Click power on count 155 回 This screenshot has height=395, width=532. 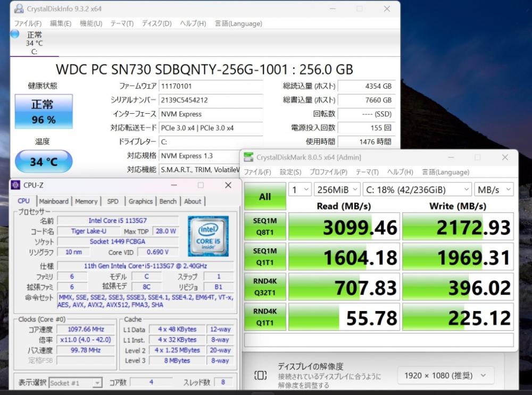[x=367, y=128]
